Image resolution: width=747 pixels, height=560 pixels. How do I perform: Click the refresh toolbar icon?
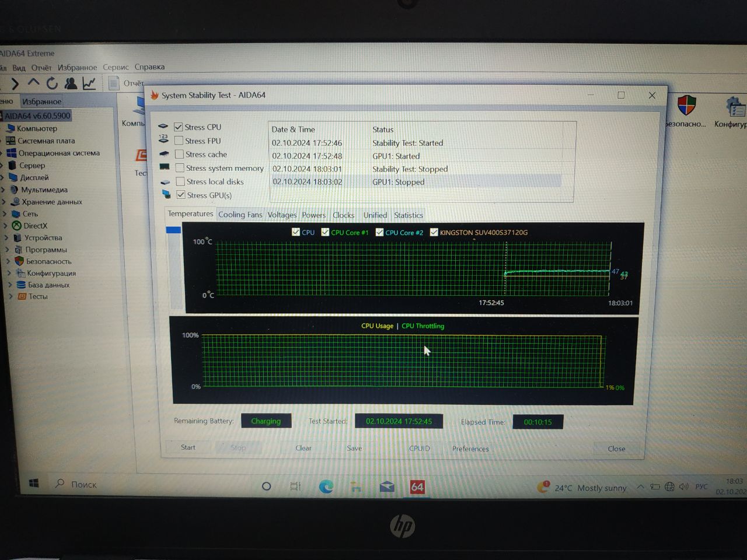pos(52,83)
